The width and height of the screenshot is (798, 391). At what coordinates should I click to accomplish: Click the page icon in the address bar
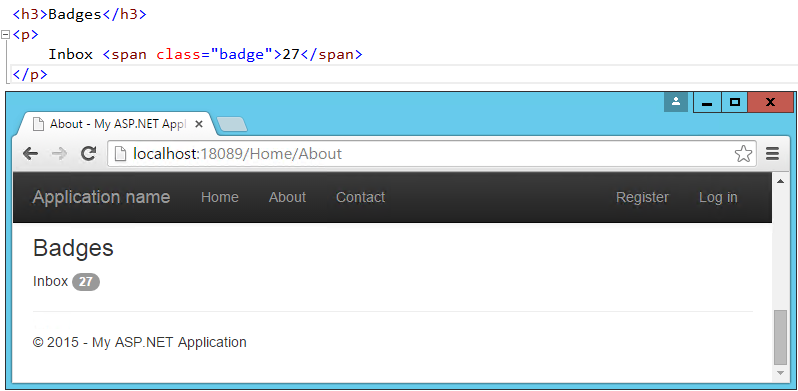pos(120,154)
